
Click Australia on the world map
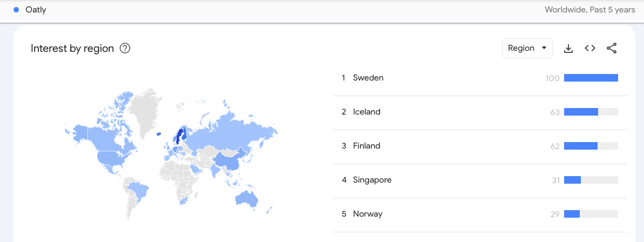247,199
